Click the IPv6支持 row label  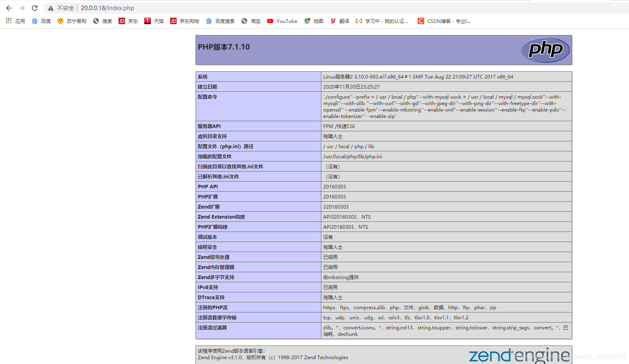point(208,287)
